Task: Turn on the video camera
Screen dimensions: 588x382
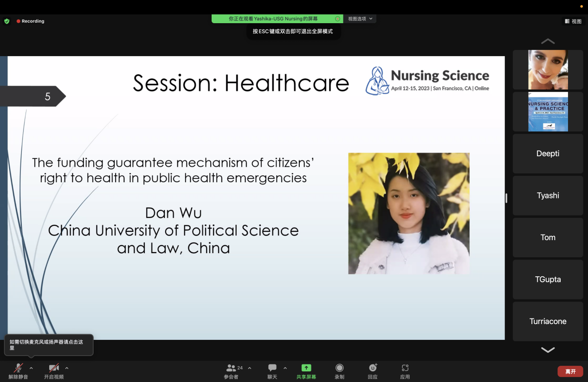Action: click(x=54, y=369)
